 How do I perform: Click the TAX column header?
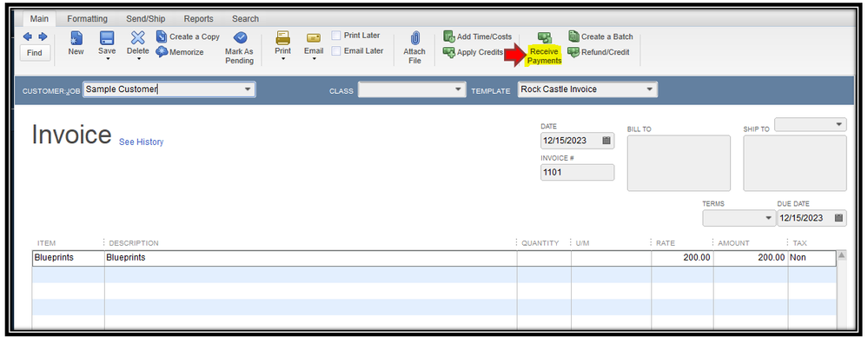tap(800, 243)
